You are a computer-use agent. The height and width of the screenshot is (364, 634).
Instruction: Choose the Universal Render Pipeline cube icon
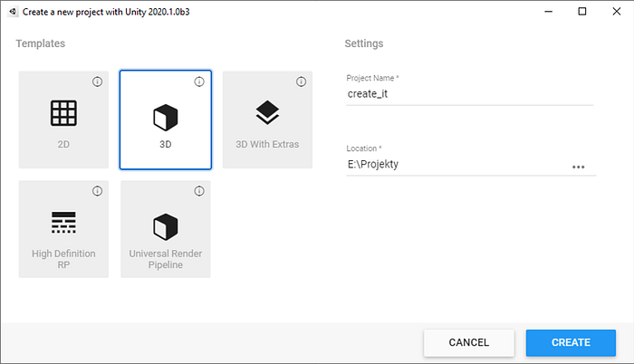[165, 225]
